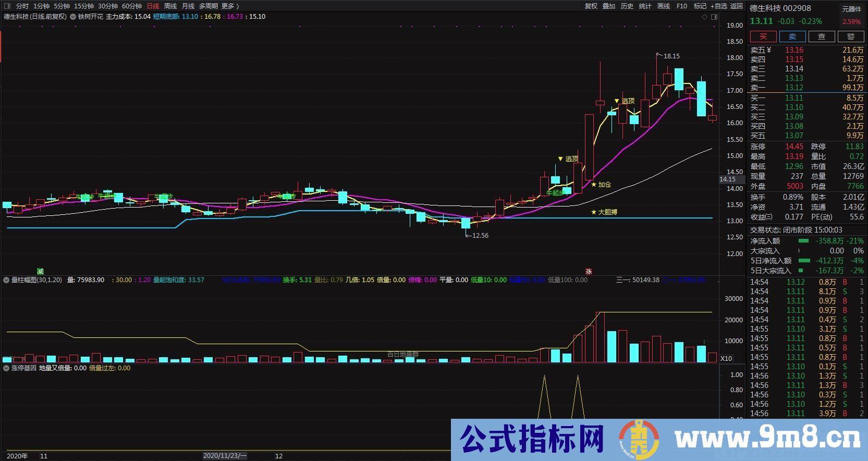The width and height of the screenshot is (868, 461).
Task: Open 统计 statistics menu
Action: click(645, 6)
